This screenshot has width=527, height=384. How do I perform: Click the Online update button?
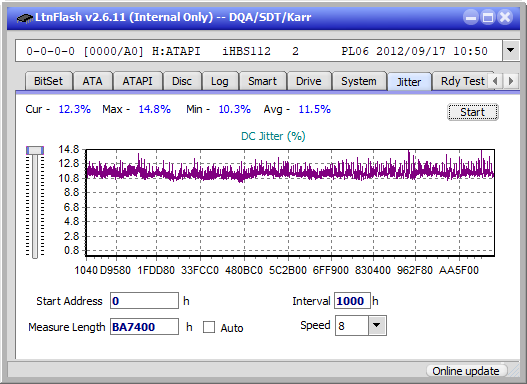[466, 371]
